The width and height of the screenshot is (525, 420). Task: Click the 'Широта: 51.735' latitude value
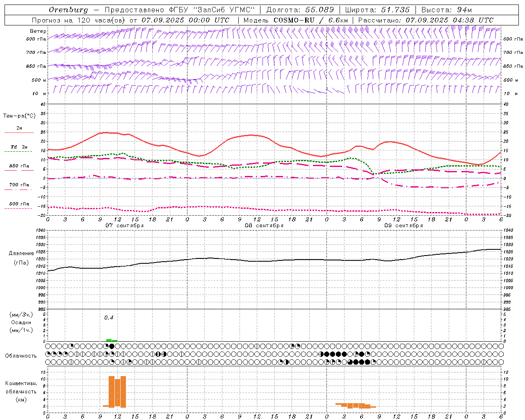click(x=377, y=10)
